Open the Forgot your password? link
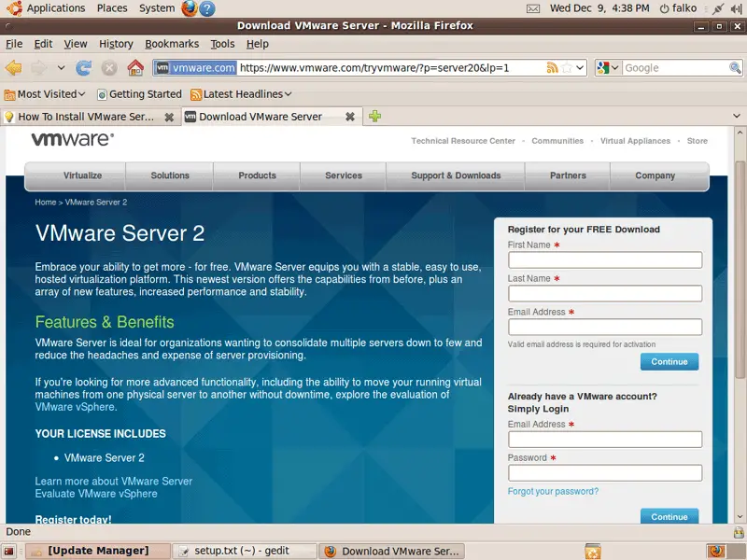Viewport: 747px width, 560px height. pos(553,492)
